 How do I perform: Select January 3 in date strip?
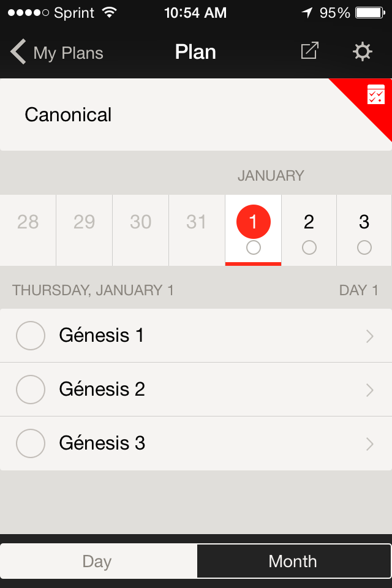[x=364, y=230]
